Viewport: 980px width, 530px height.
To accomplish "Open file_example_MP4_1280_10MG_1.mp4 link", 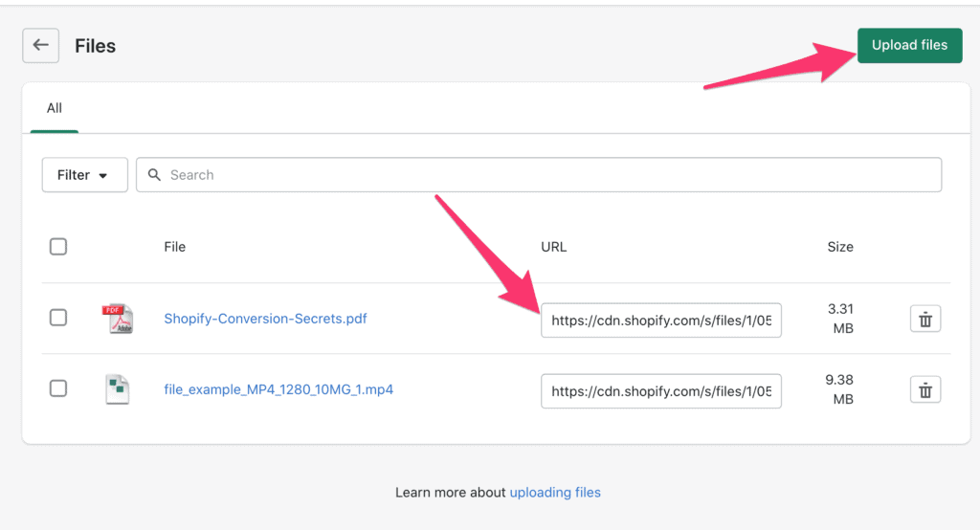I will pyautogui.click(x=278, y=389).
